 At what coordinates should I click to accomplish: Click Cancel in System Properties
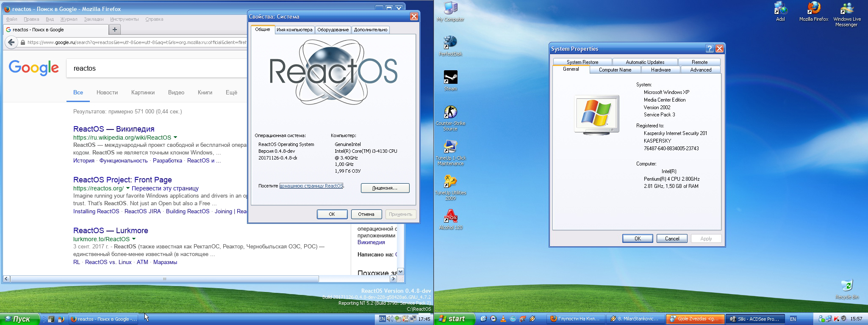click(x=672, y=238)
